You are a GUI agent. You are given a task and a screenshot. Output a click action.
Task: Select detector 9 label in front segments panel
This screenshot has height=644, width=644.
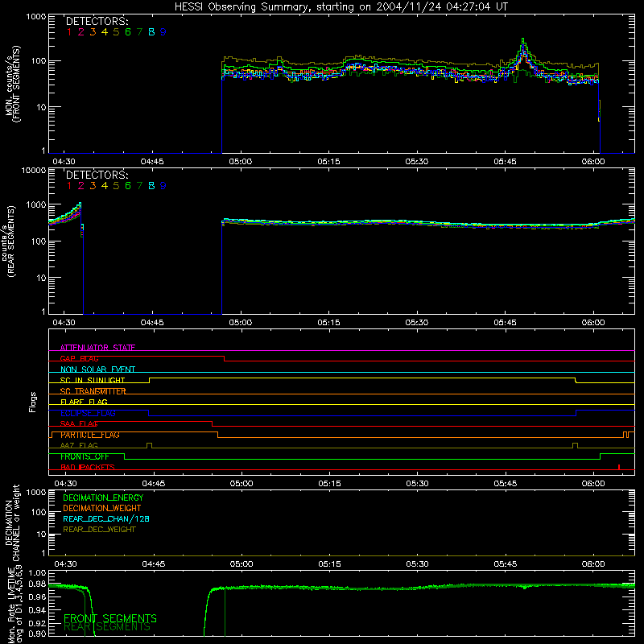pyautogui.click(x=163, y=32)
